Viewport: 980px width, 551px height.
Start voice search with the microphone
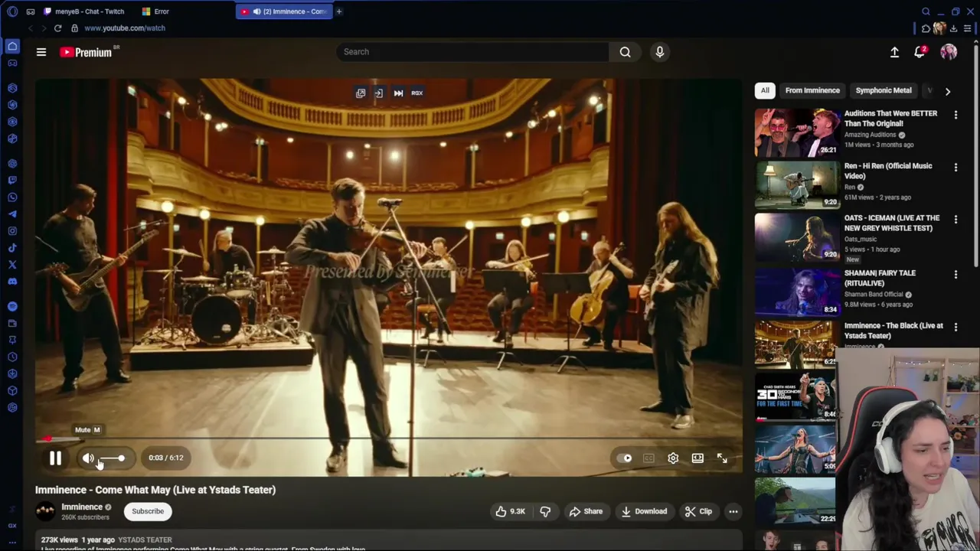660,52
